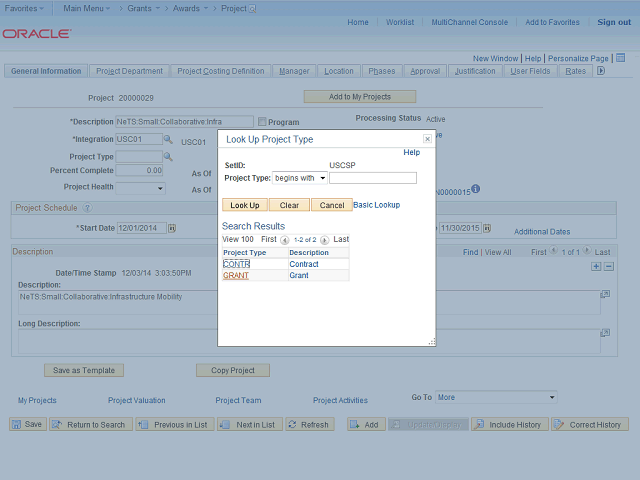The width and height of the screenshot is (640, 480).
Task: Click the add row plus icon in Description
Action: [x=596, y=266]
